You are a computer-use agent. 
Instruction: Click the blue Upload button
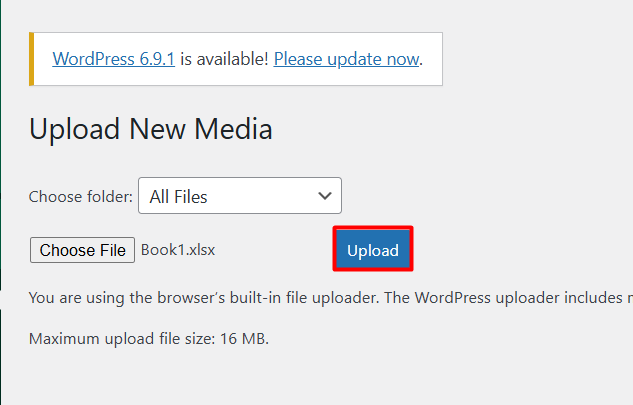373,250
